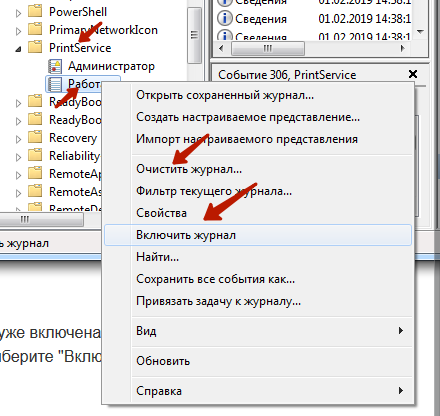Open Свойства from context menu

point(258,213)
